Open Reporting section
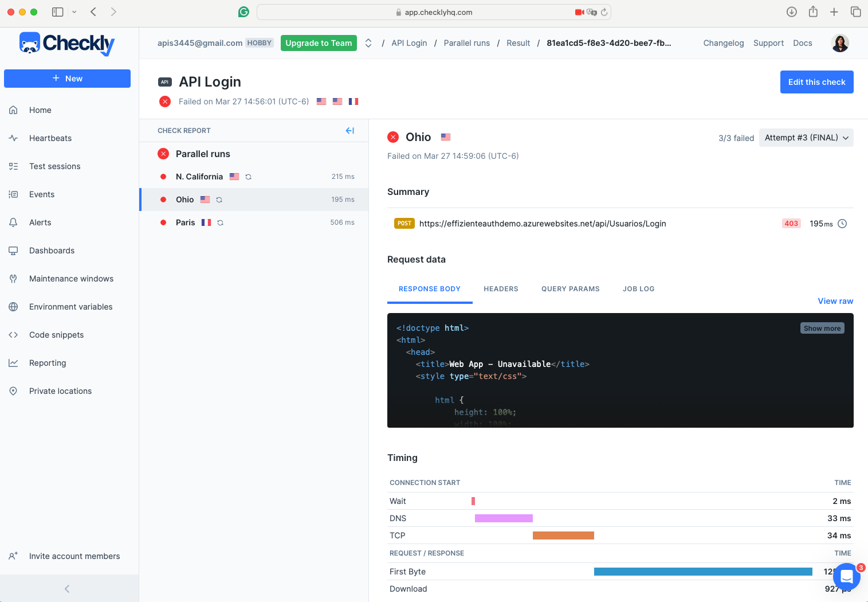The width and height of the screenshot is (868, 602). click(x=48, y=363)
